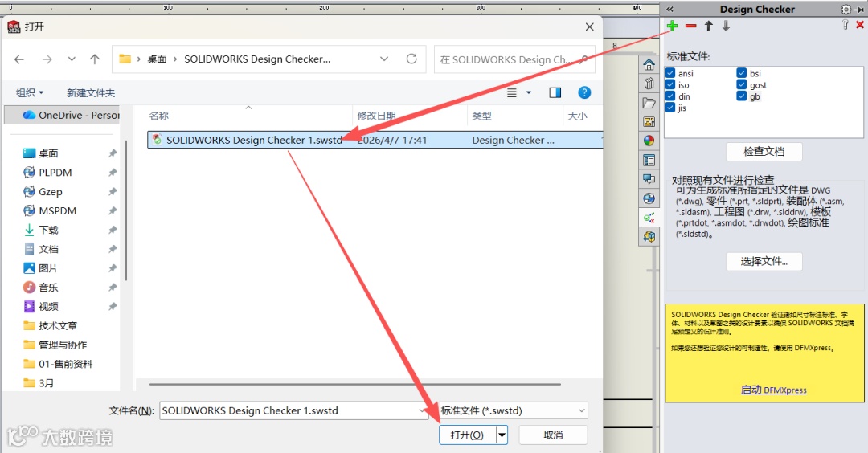868x453 pixels.
Task: Add a standard file with the green plus
Action: (672, 26)
